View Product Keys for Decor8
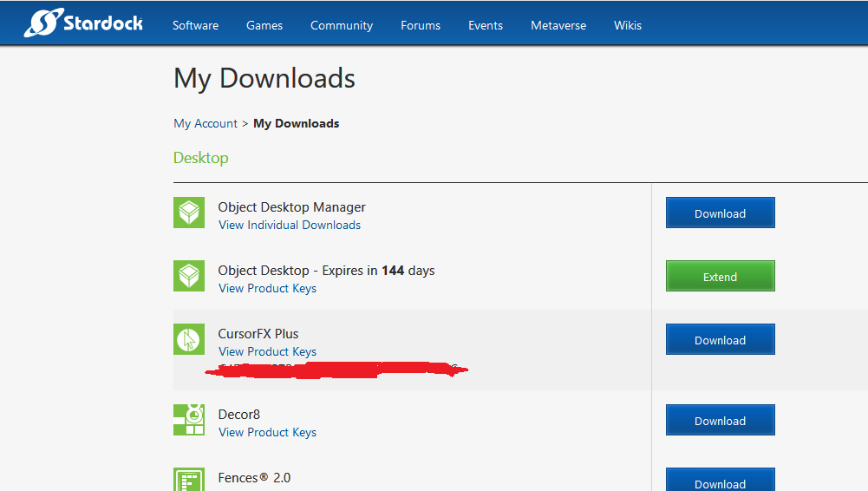Viewport: 868px width, 491px height. [267, 432]
